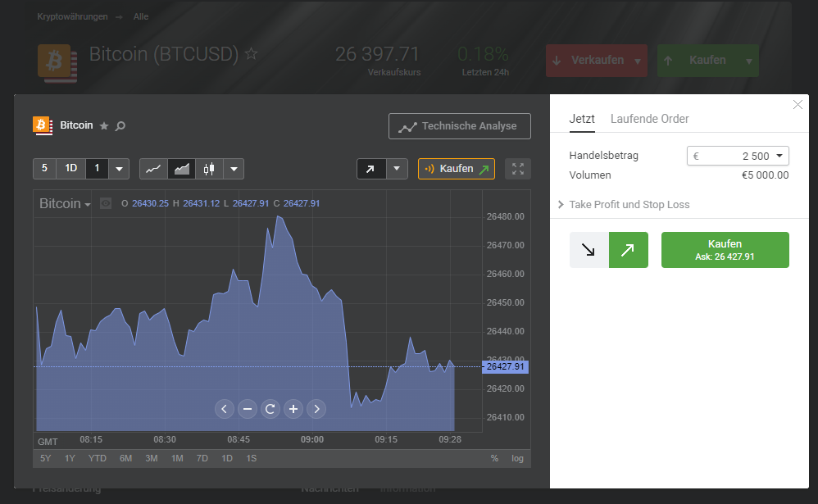
Task: Select the area chart type icon
Action: (x=181, y=169)
